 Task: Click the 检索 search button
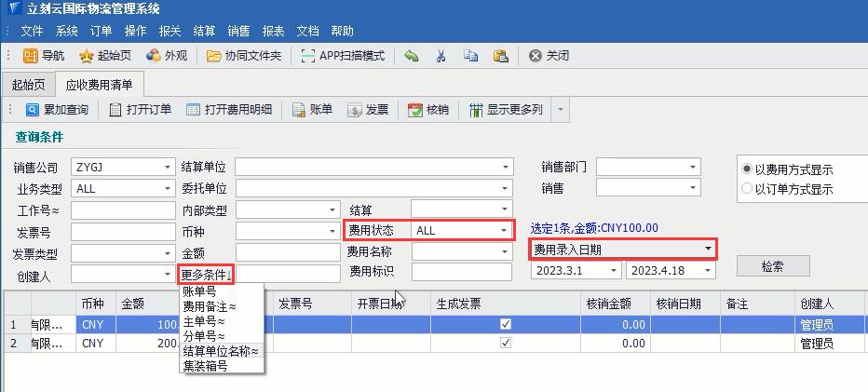tap(772, 267)
